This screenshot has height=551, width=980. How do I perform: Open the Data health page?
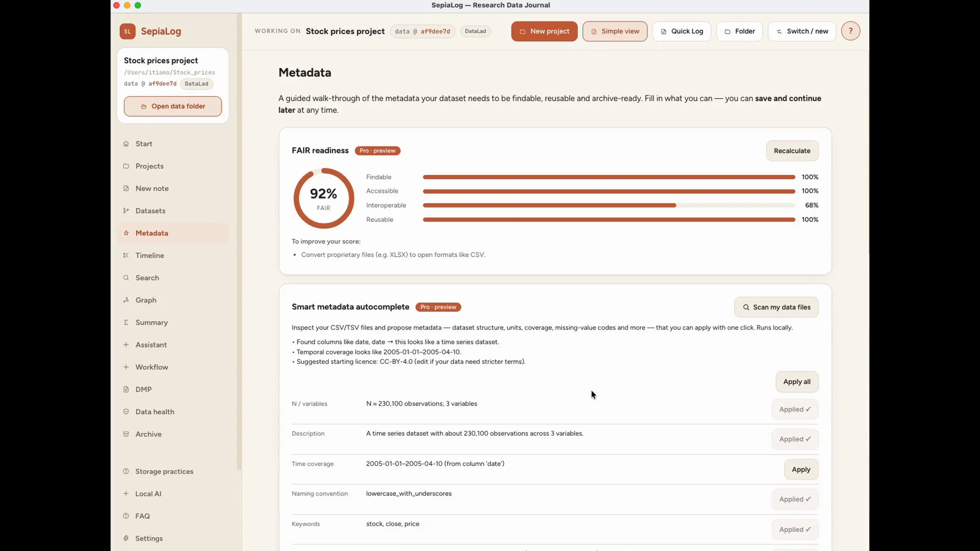click(173, 412)
